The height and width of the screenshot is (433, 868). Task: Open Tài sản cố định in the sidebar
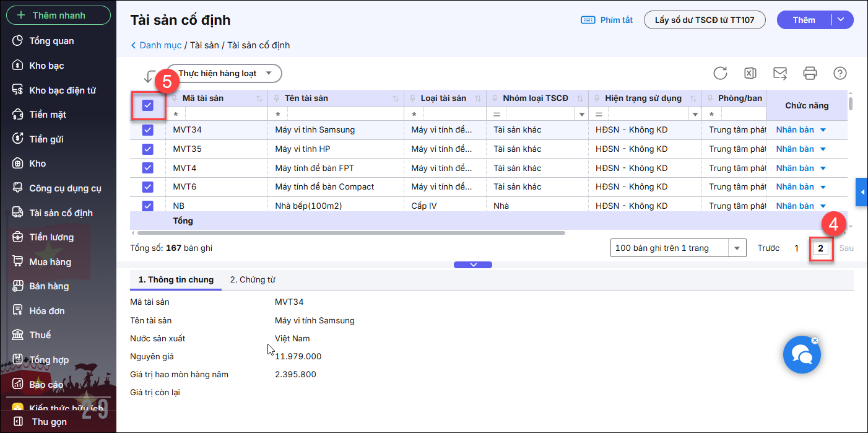tap(61, 213)
